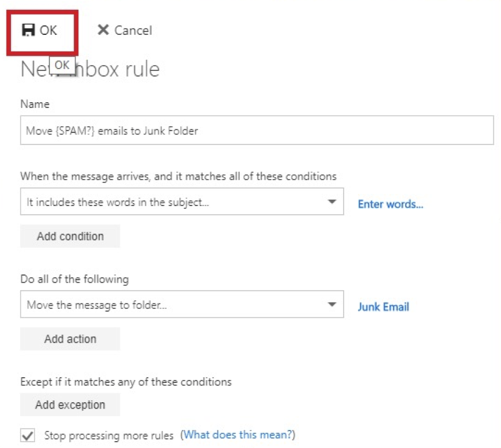This screenshot has width=501, height=448.
Task: Click the 'Name' label above the field
Action: coord(35,104)
